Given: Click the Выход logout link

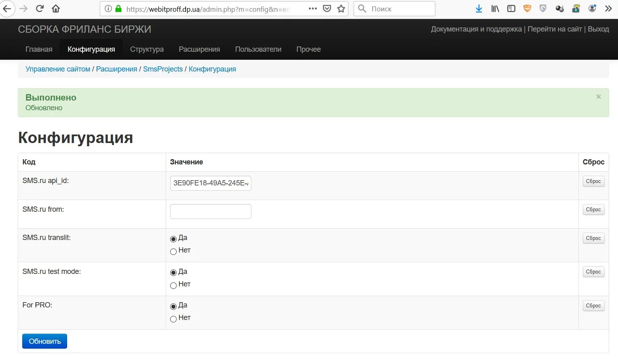Looking at the screenshot, I should click(x=598, y=29).
